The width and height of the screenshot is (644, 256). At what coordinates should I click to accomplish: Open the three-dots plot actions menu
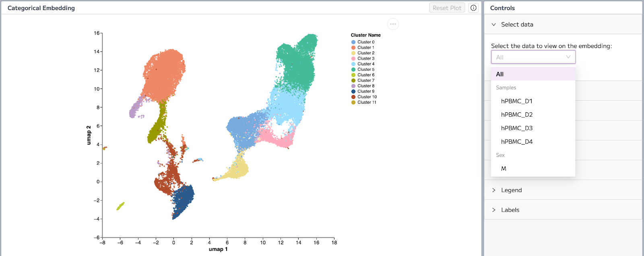(x=393, y=24)
